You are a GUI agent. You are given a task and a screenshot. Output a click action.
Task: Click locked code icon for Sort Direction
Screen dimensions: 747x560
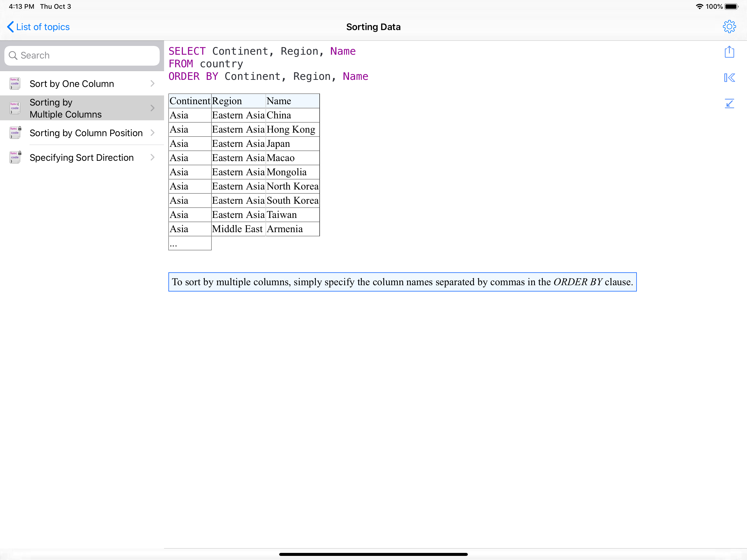tap(15, 157)
